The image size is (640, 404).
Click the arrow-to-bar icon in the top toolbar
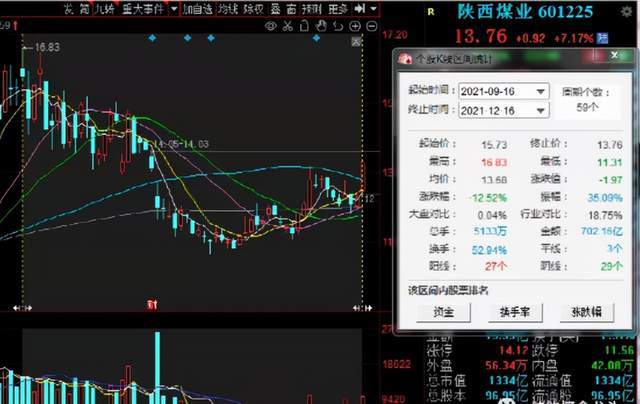359,8
